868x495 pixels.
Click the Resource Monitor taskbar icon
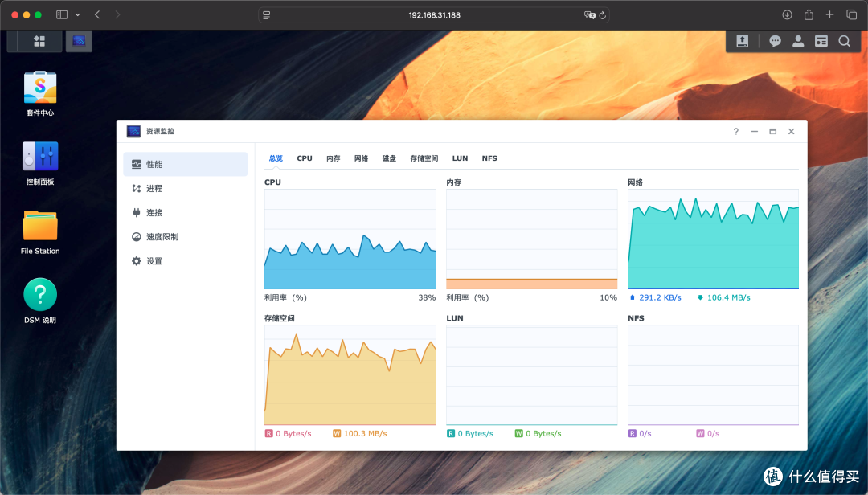tap(79, 41)
